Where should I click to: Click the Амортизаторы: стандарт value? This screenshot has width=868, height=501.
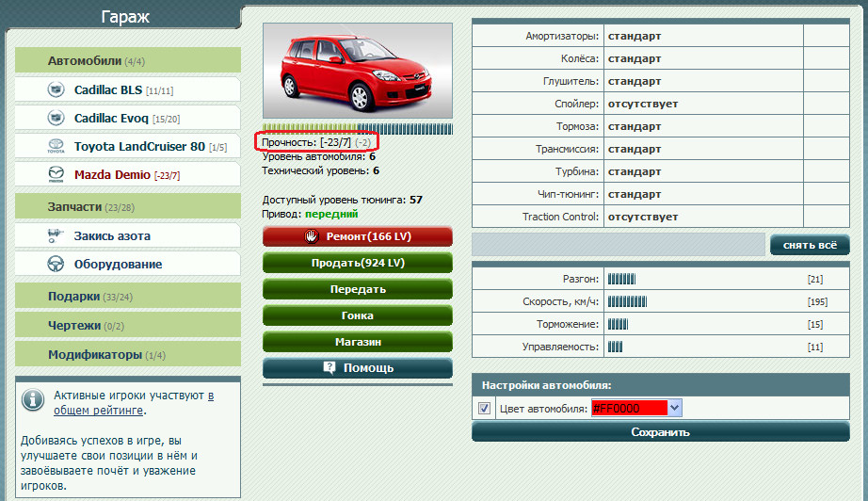pos(635,36)
